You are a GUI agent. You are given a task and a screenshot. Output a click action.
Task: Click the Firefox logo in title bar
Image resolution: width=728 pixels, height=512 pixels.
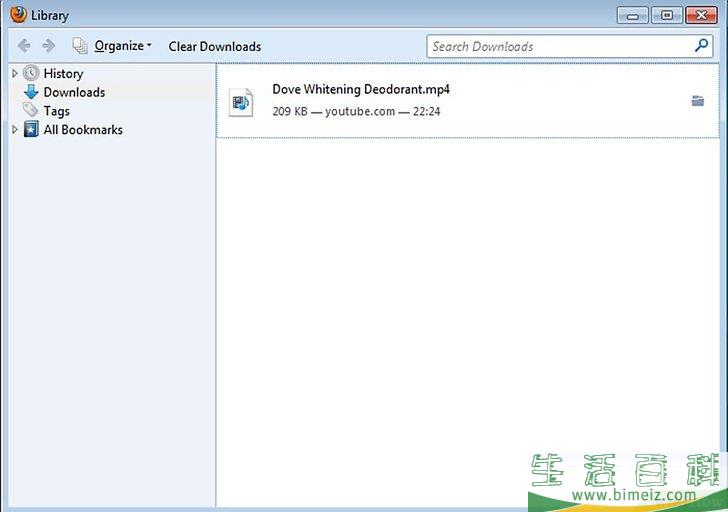[x=18, y=14]
